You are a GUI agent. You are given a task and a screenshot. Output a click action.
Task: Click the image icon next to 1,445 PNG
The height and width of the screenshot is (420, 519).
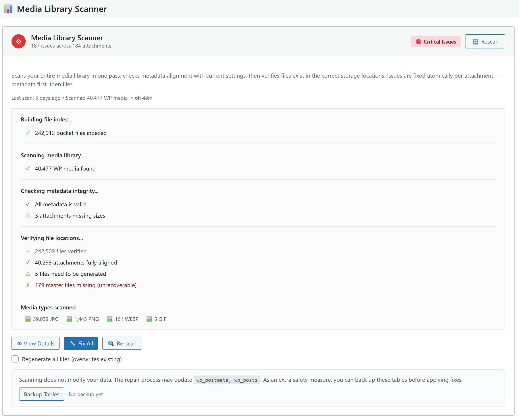pyautogui.click(x=69, y=319)
